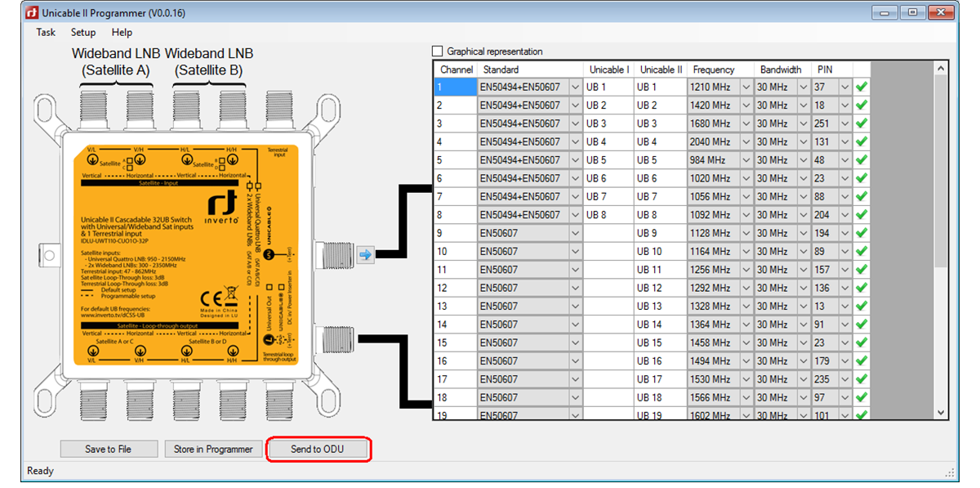Image resolution: width=980 pixels, height=488 pixels.
Task: Click the Channel column header
Action: click(455, 69)
